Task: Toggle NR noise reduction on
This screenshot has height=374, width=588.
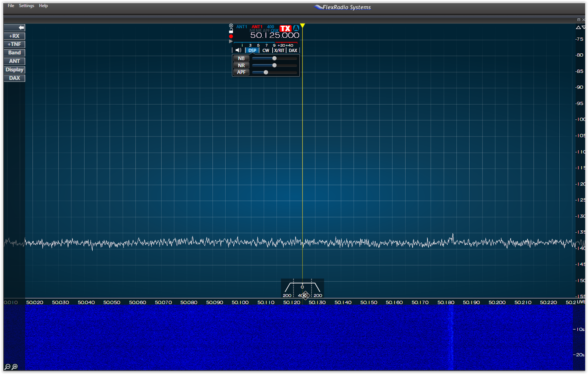Action: pos(241,65)
